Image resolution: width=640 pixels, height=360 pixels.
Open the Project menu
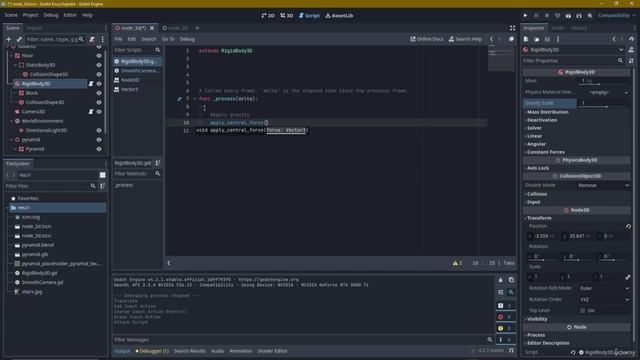pyautogui.click(x=30, y=15)
